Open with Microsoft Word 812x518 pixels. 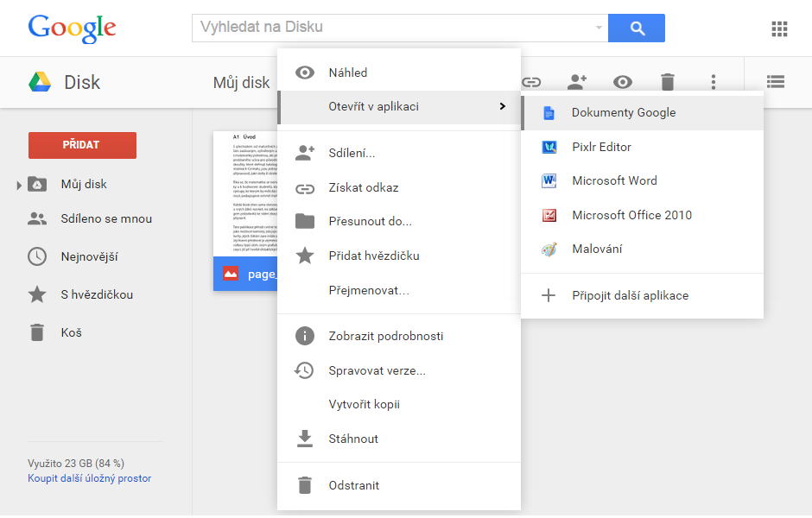[642, 181]
